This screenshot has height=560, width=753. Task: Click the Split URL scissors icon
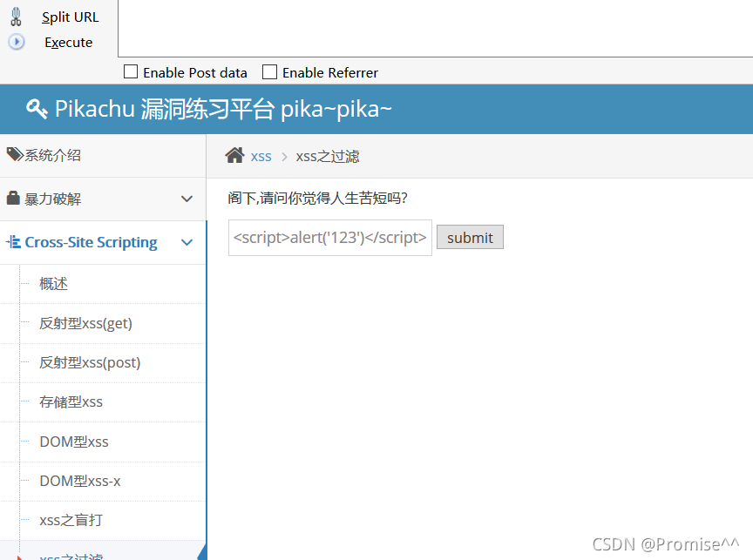coord(16,17)
